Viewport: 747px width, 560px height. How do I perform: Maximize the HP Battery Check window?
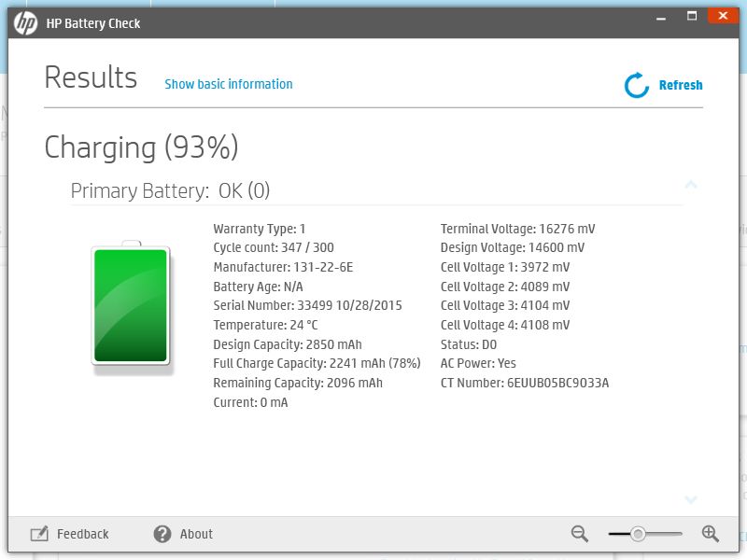[692, 16]
